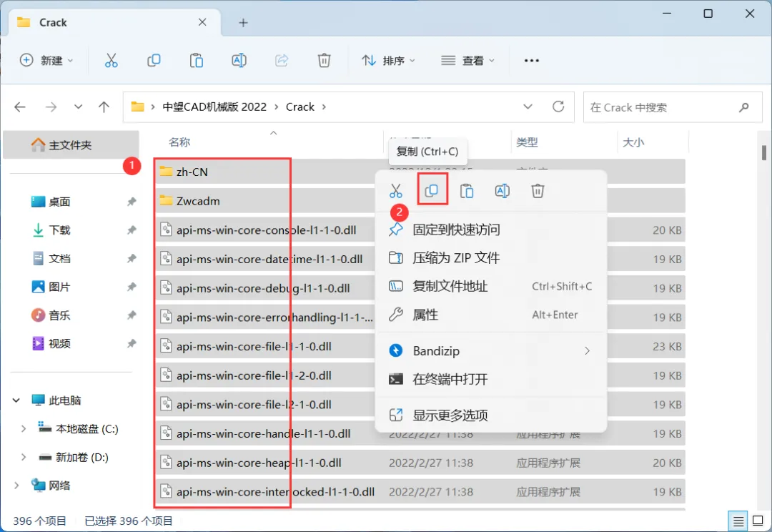The image size is (772, 532).
Task: Open the 排序 (Sort) dropdown
Action: click(388, 61)
